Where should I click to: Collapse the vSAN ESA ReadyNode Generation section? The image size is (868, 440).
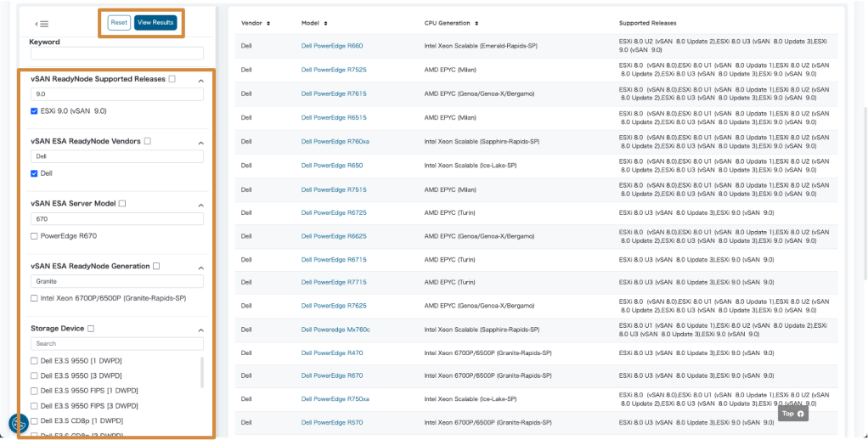[x=201, y=268]
